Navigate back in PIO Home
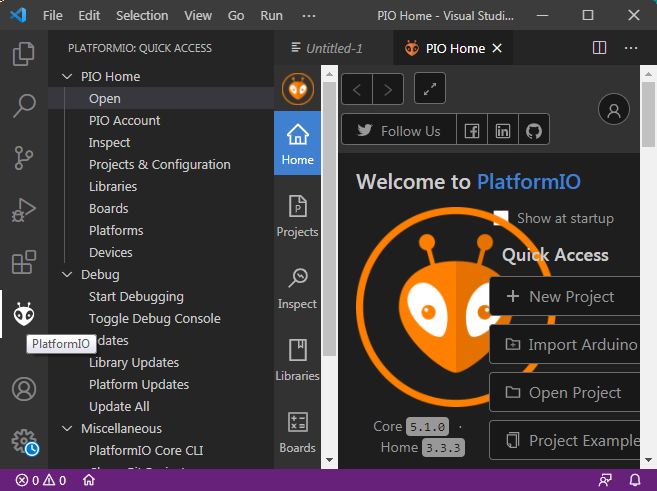The image size is (657, 491). click(x=357, y=89)
